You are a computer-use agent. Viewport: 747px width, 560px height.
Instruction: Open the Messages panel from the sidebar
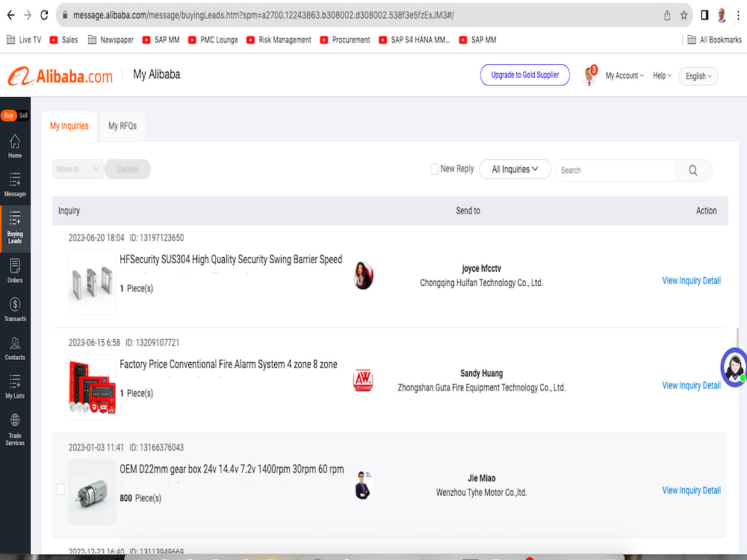[x=15, y=184]
